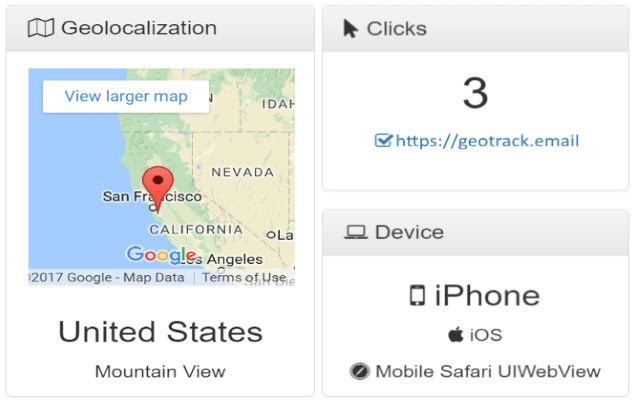Select the Device panel header
640x400 pixels.
coord(476,232)
